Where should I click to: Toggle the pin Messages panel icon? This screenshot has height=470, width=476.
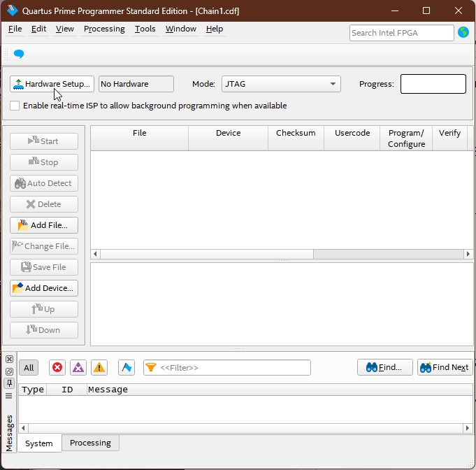[9, 383]
